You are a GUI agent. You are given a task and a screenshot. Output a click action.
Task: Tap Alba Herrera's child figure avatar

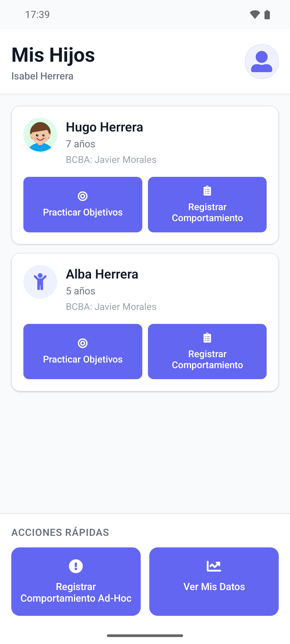pos(40,282)
